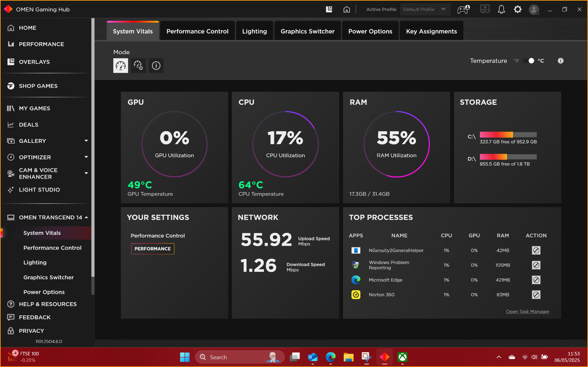Open Task Manager link
This screenshot has height=367, width=588.
click(x=527, y=312)
